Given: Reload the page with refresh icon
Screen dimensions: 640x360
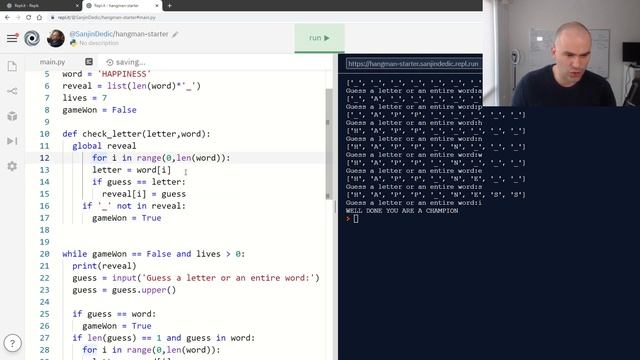Looking at the screenshot, I should click(x=29, y=17).
